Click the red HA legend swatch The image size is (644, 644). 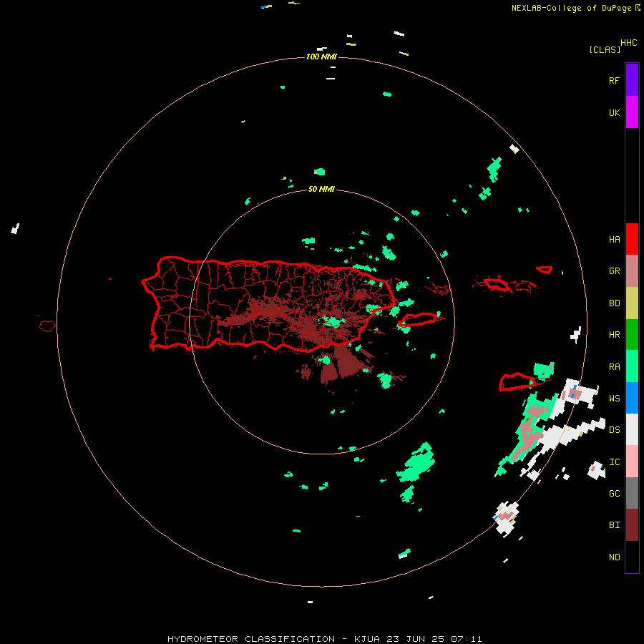tap(632, 239)
